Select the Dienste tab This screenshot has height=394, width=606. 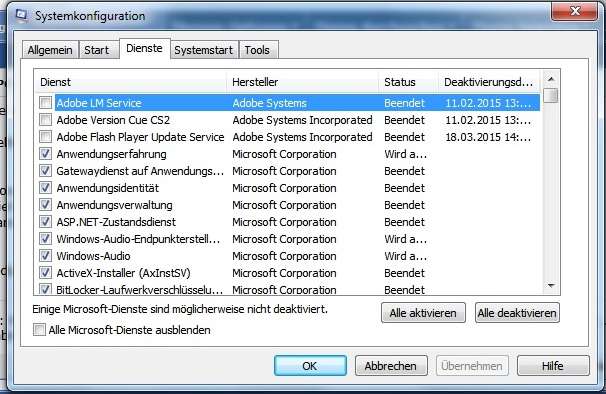145,49
